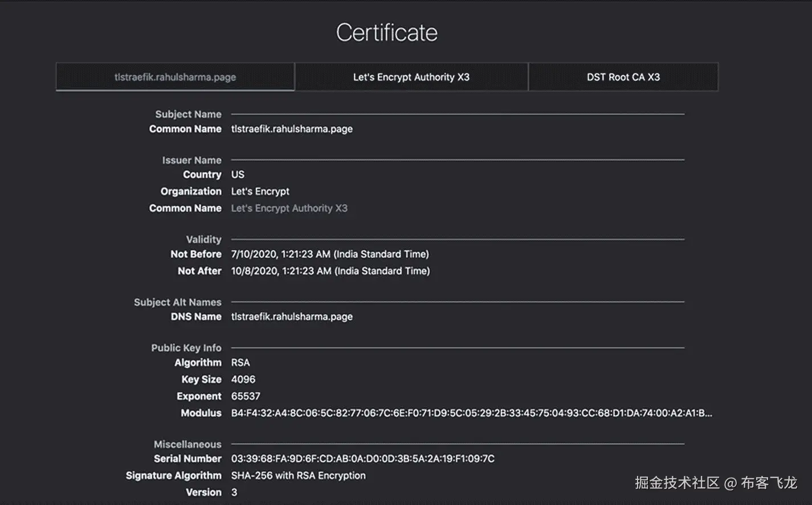Open the Let's Encrypt Authority X3 tab

[411, 77]
